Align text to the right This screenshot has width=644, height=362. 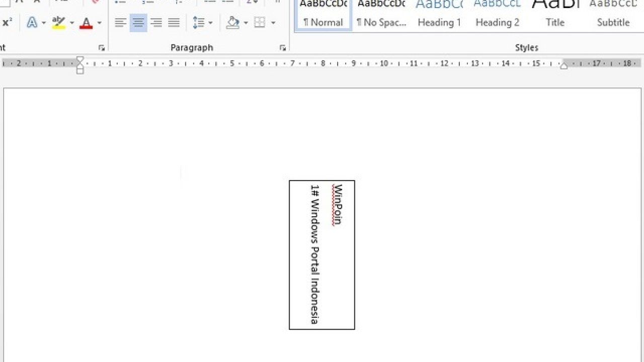[156, 23]
